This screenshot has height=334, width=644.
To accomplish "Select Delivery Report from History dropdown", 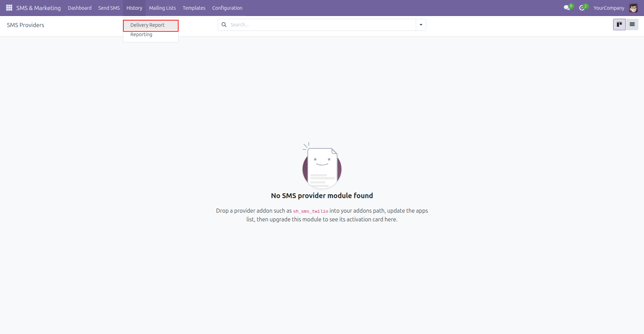I will pos(151,25).
